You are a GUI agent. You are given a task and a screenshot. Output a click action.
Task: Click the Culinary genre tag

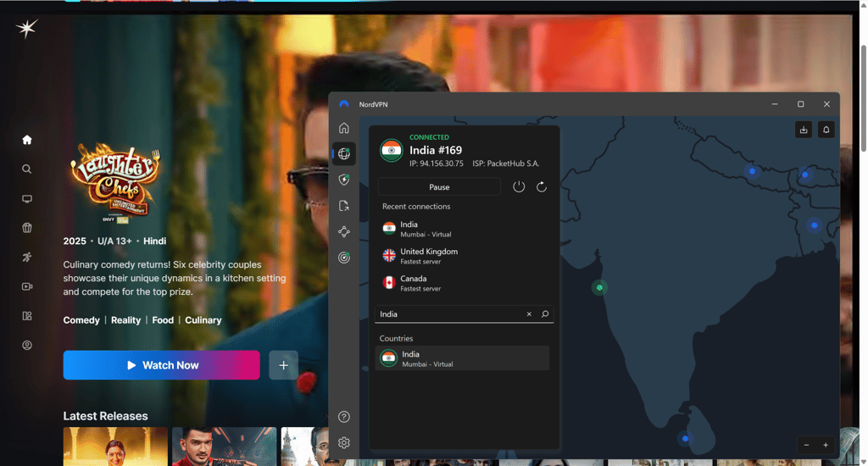coord(203,320)
